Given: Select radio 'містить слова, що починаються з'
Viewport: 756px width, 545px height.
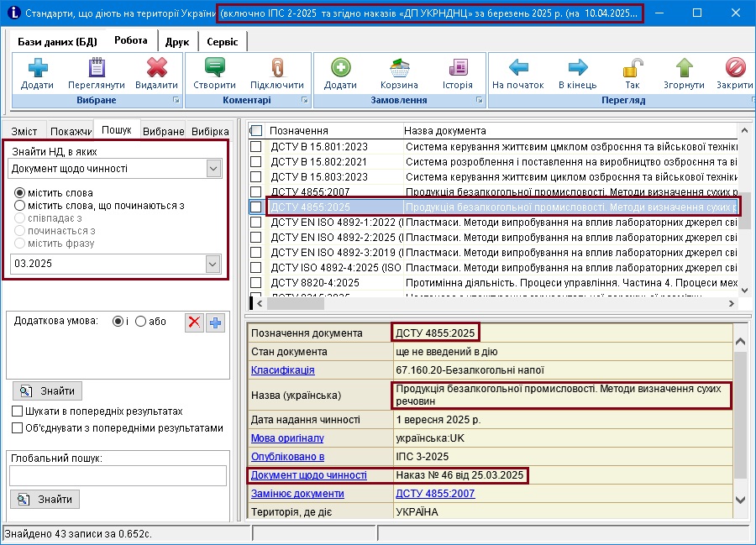Looking at the screenshot, I should [19, 206].
